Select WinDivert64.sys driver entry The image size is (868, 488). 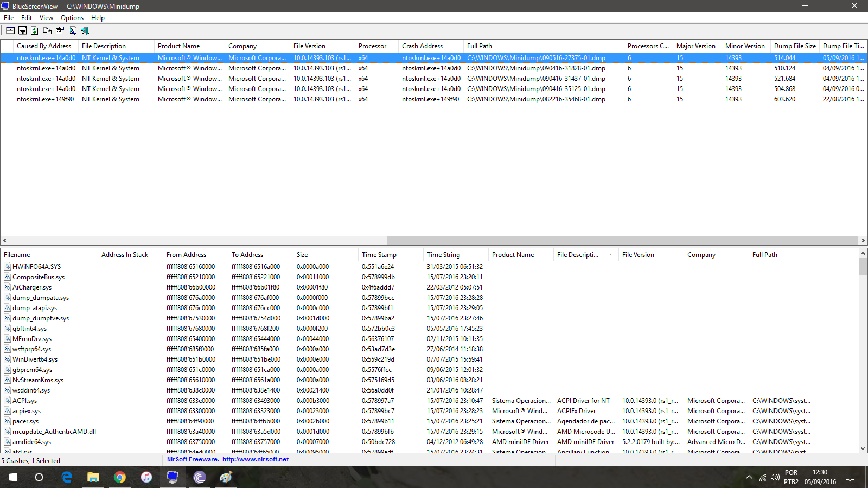(x=35, y=359)
